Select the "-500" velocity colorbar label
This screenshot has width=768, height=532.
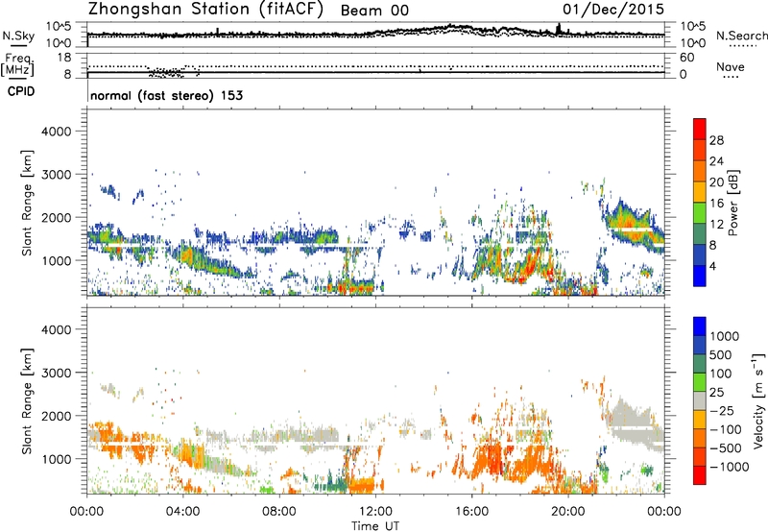pyautogui.click(x=726, y=448)
